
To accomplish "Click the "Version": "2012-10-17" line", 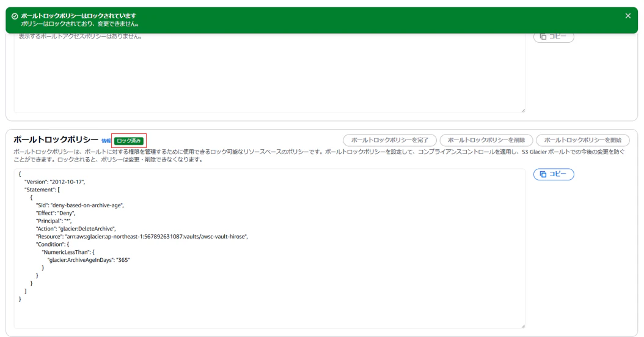I will pyautogui.click(x=54, y=182).
